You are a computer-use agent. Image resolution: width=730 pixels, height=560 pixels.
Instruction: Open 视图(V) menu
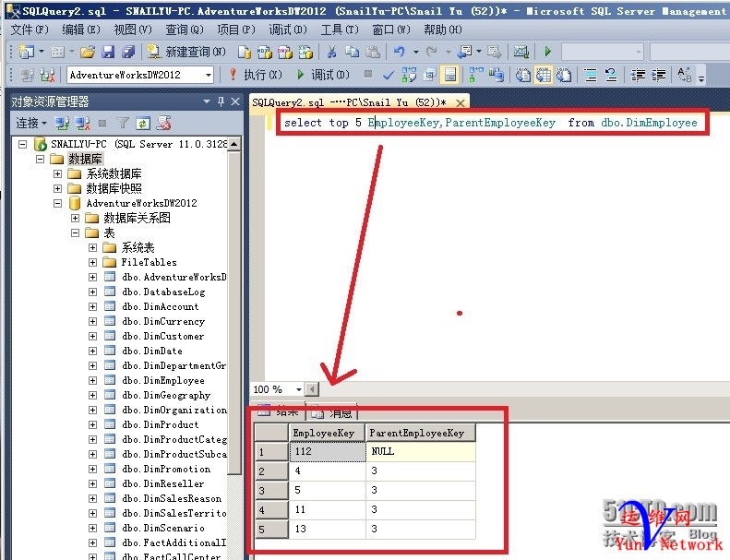133,30
